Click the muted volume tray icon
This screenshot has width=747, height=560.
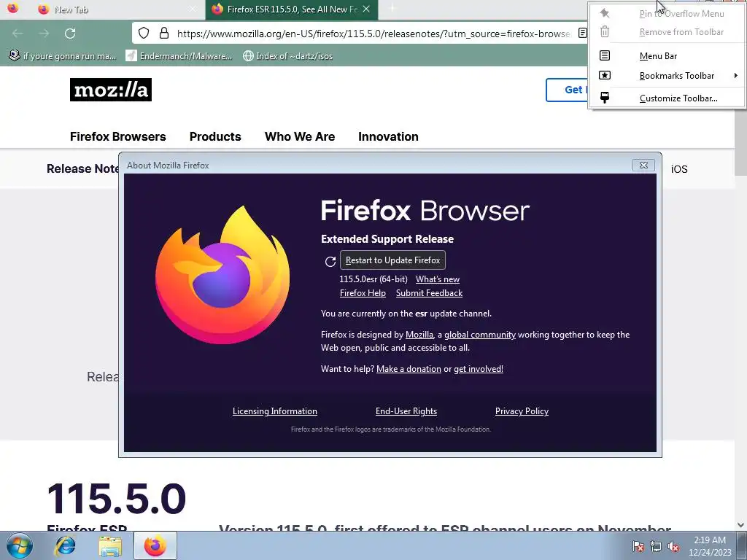point(673,546)
